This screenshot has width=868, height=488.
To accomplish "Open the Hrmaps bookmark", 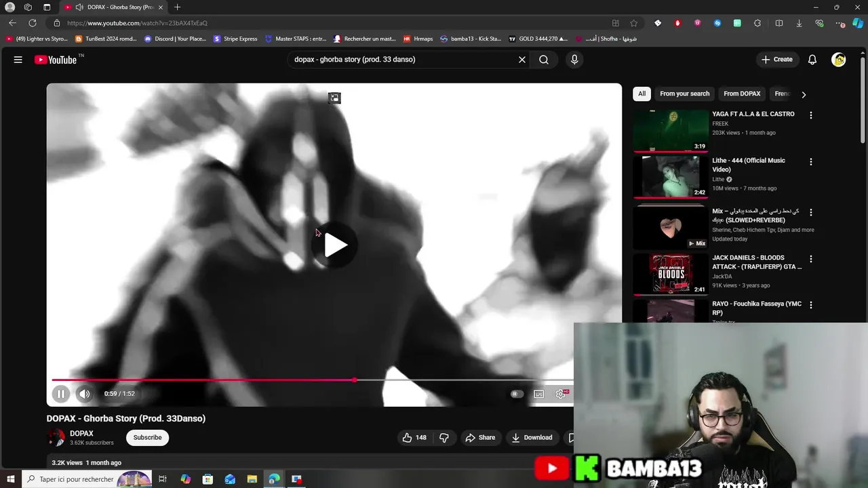I will coord(418,39).
